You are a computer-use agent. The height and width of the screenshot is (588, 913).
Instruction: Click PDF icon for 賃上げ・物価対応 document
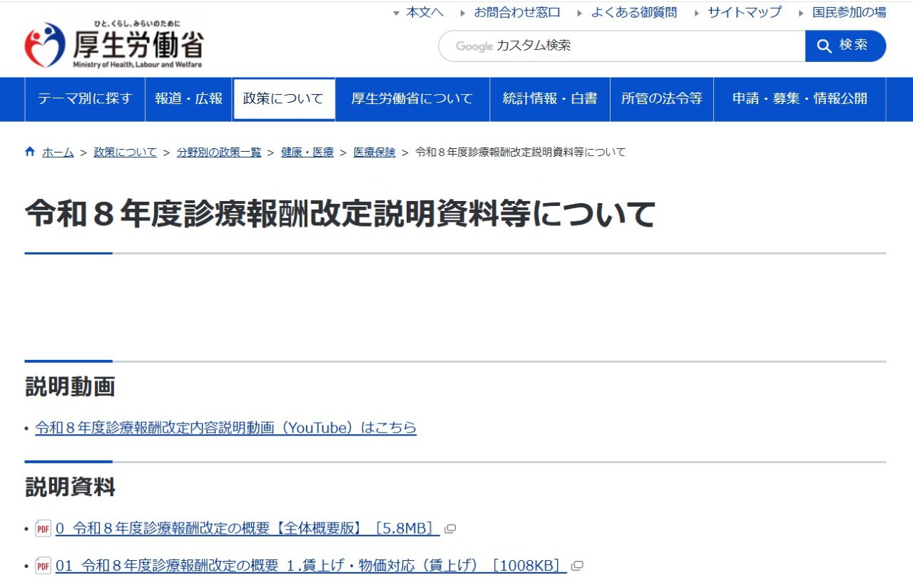pos(44,567)
